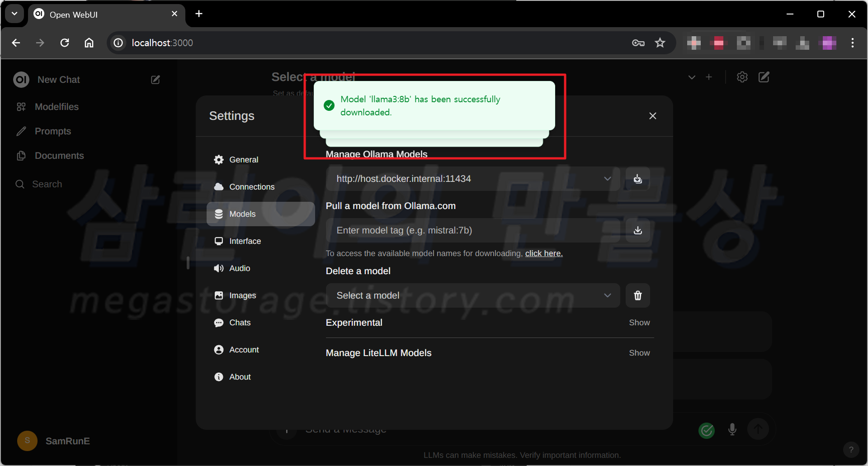Image resolution: width=868 pixels, height=466 pixels.
Task: Select the Models settings tab
Action: pyautogui.click(x=260, y=214)
